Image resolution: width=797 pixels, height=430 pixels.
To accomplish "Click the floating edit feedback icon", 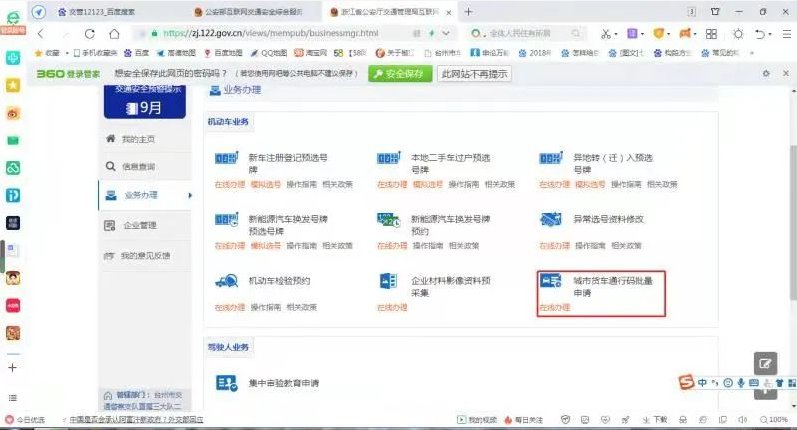I will 765,364.
